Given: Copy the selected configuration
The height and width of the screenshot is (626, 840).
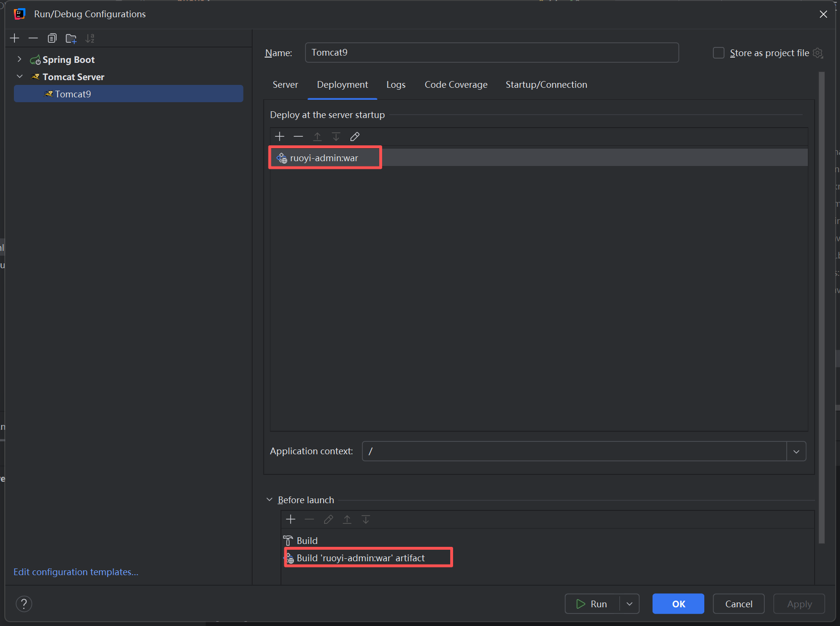Looking at the screenshot, I should tap(52, 38).
